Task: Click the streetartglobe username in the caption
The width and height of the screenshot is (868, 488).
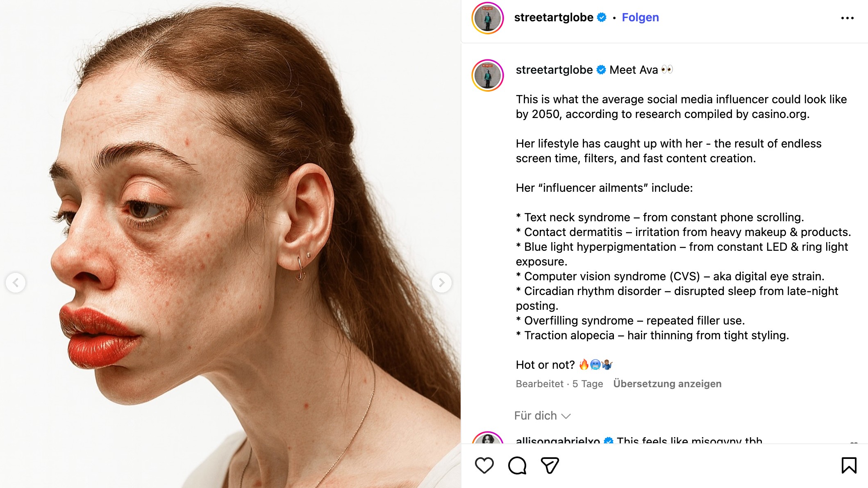Action: click(x=554, y=70)
